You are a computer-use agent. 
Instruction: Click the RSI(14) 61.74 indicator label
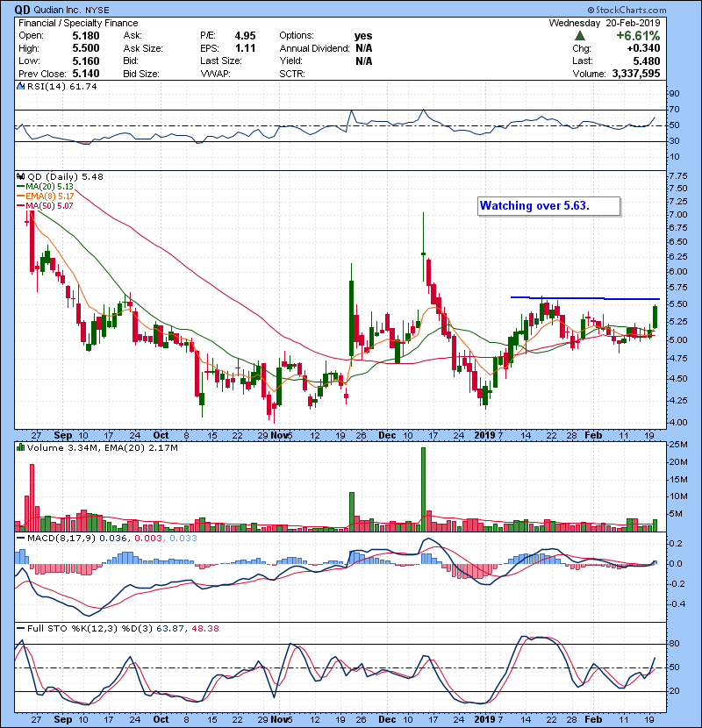(x=61, y=86)
